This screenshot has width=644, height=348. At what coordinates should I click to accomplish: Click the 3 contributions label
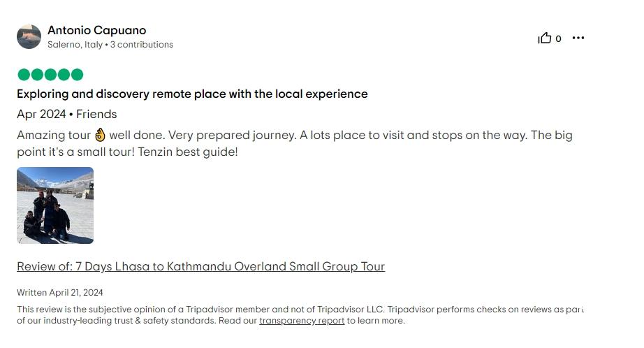(x=142, y=44)
